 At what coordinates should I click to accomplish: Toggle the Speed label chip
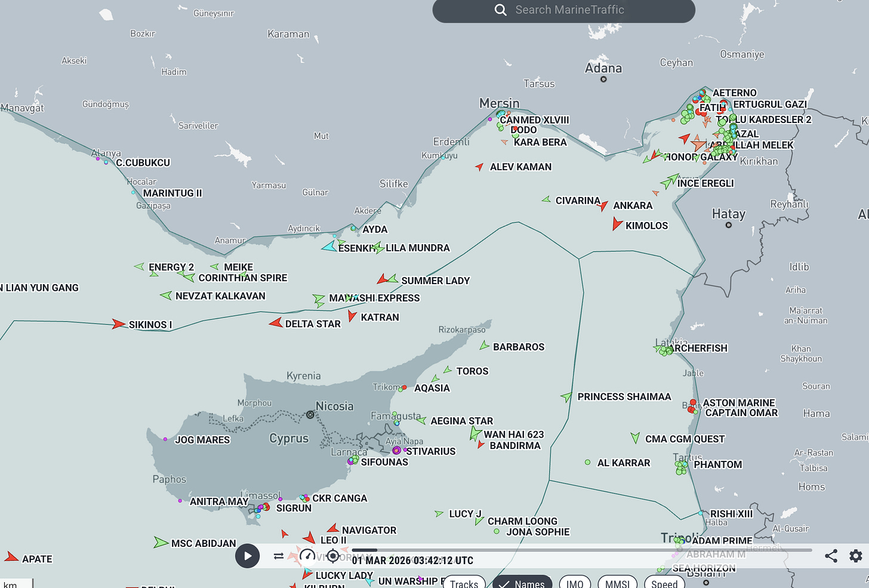tap(664, 583)
